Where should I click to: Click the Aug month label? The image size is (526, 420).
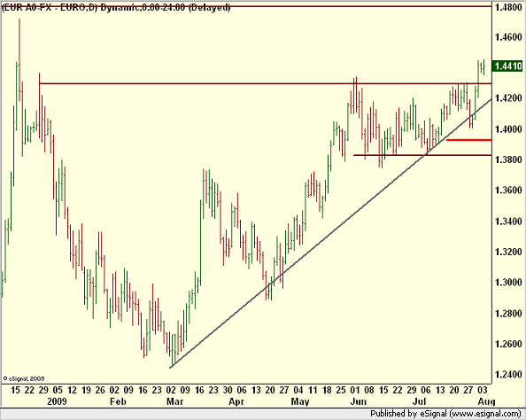click(486, 402)
